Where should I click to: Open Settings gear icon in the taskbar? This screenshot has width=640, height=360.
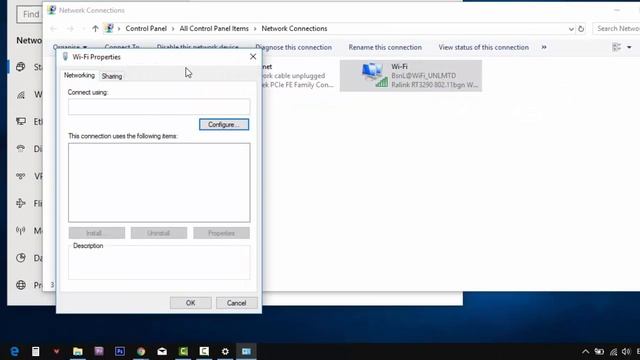pos(225,351)
